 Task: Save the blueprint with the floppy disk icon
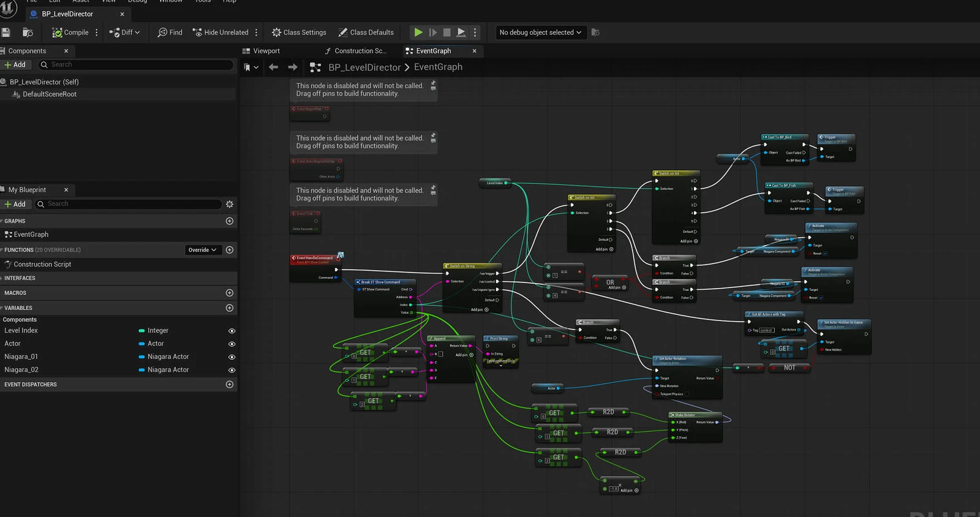tap(6, 32)
